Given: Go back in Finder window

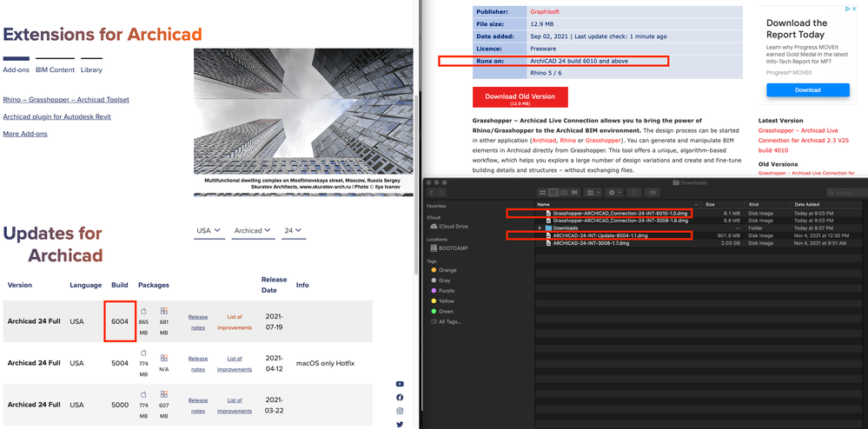Looking at the screenshot, I should coord(433,193).
